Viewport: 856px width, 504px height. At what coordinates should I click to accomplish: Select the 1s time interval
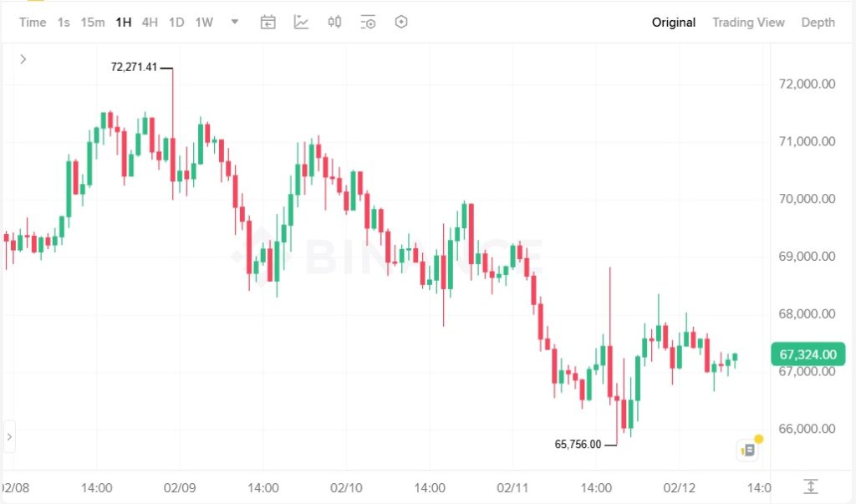[64, 23]
